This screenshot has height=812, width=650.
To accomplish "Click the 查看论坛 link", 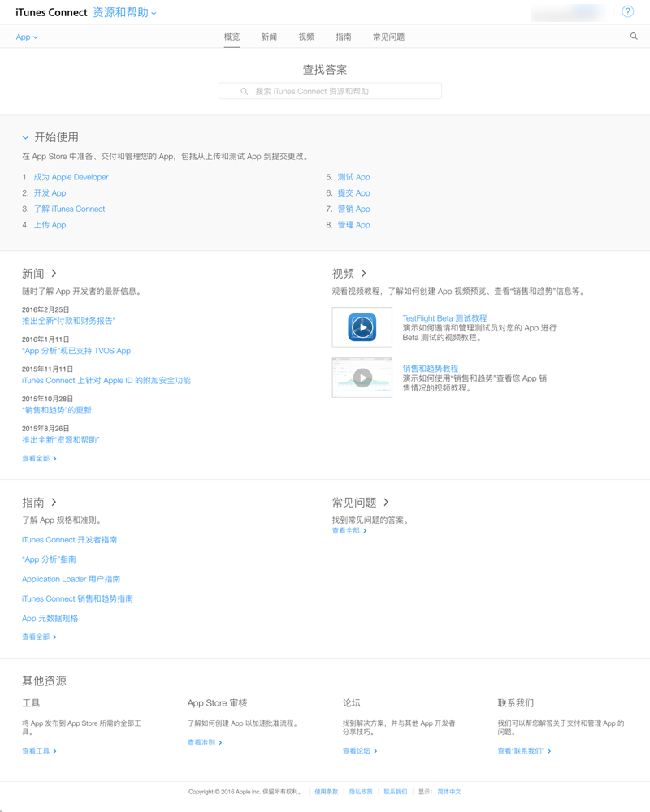I will point(360,751).
